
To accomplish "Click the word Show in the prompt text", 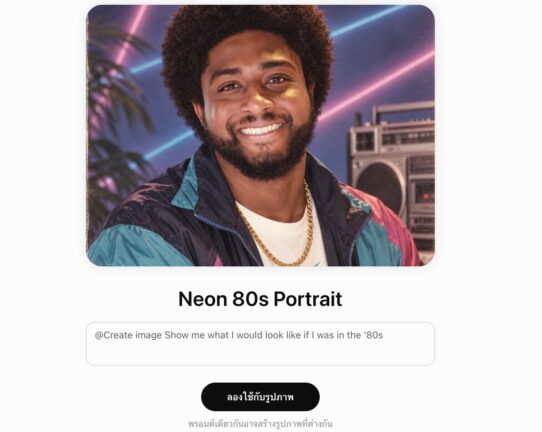I will 176,335.
